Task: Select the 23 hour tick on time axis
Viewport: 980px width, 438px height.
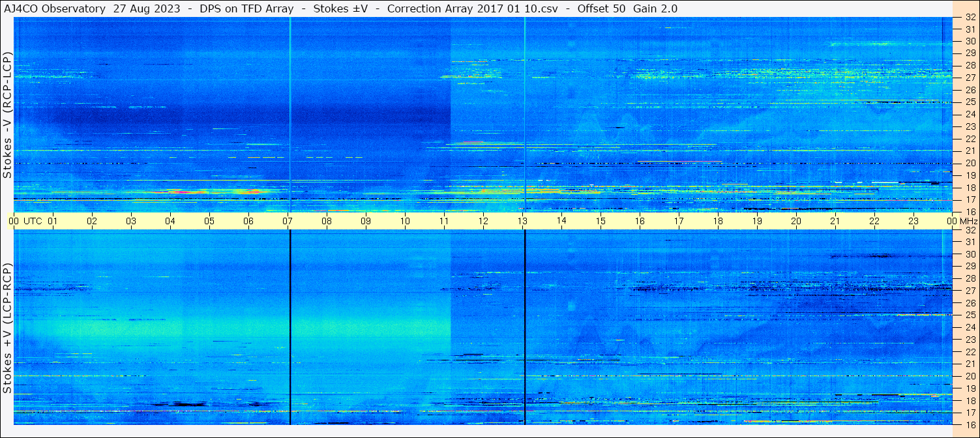Action: coord(913,221)
